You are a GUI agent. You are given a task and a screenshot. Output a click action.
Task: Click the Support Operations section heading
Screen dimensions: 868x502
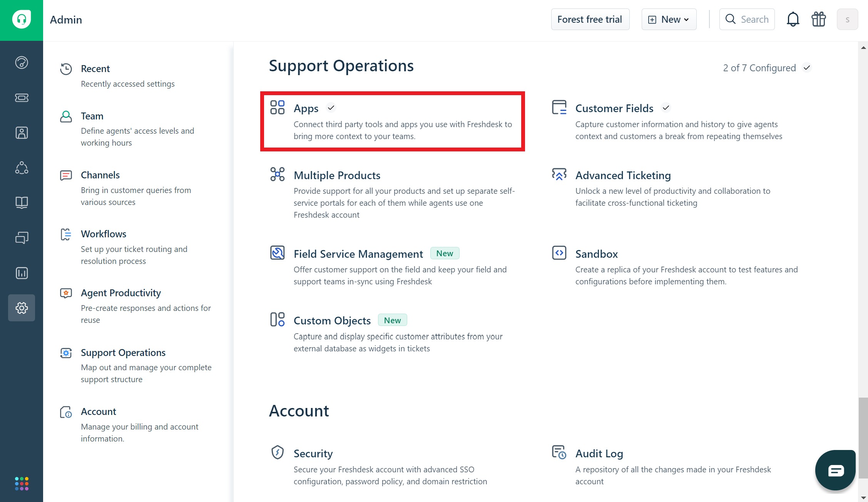pyautogui.click(x=341, y=66)
